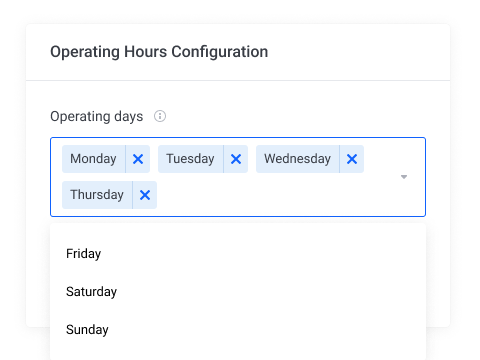Remove the Wednesday tag

pos(352,159)
